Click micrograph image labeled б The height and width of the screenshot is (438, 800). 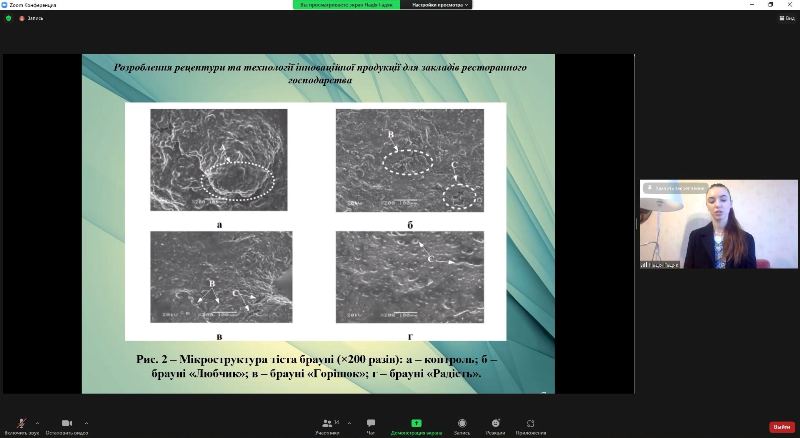click(x=410, y=160)
